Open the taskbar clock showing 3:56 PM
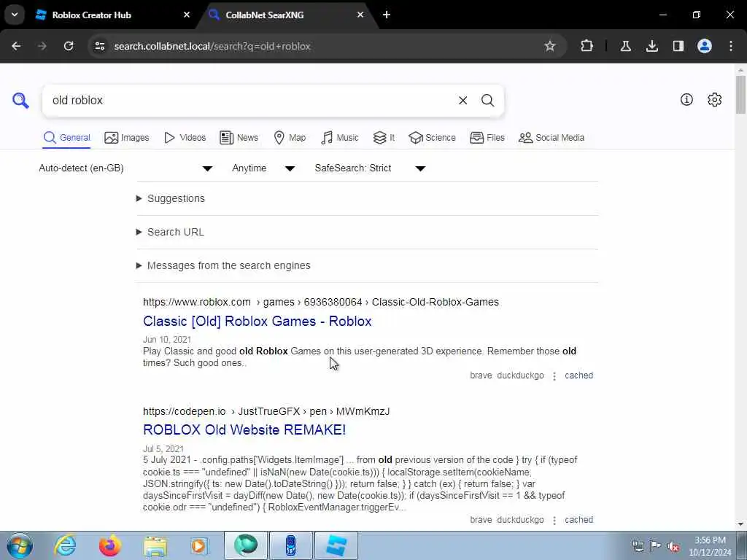 point(710,546)
